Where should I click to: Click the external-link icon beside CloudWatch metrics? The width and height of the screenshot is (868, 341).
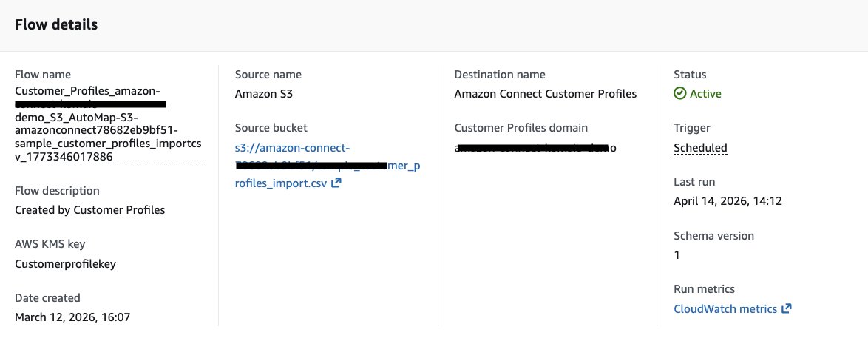(786, 309)
